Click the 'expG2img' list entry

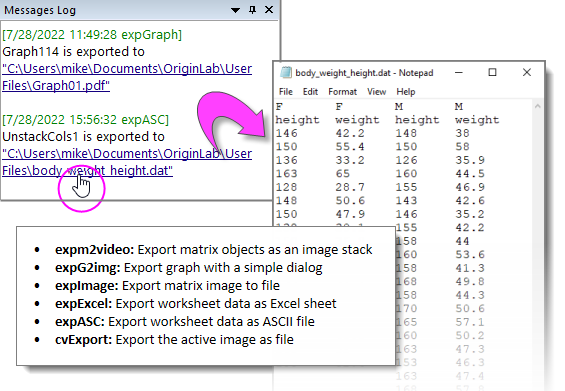click(188, 268)
